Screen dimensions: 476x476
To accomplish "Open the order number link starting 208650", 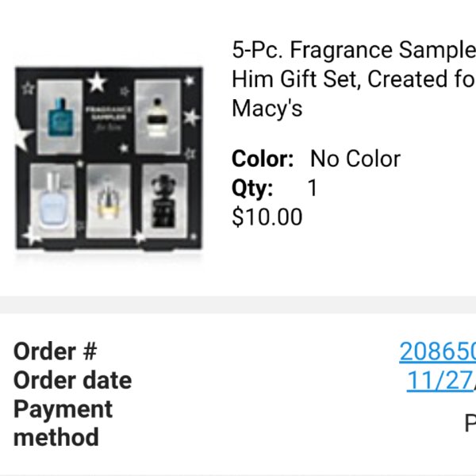I will click(437, 351).
